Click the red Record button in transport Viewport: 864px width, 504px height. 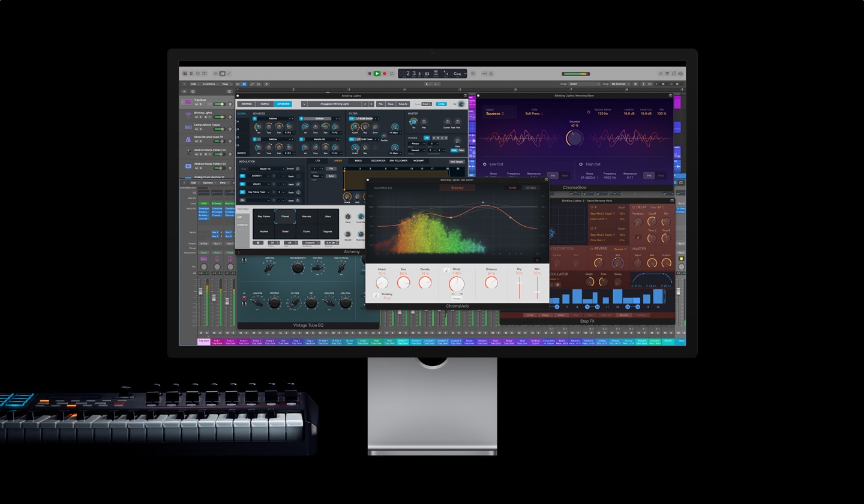click(x=385, y=73)
